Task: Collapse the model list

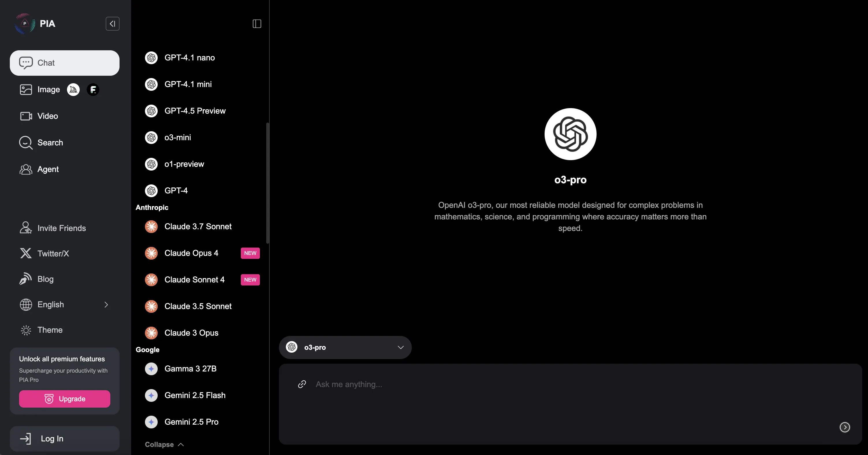Action: (164, 445)
